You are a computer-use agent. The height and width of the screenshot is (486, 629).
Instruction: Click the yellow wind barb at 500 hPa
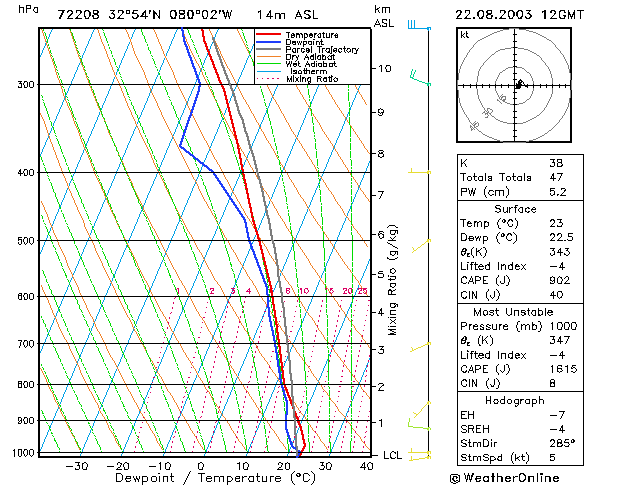[421, 246]
